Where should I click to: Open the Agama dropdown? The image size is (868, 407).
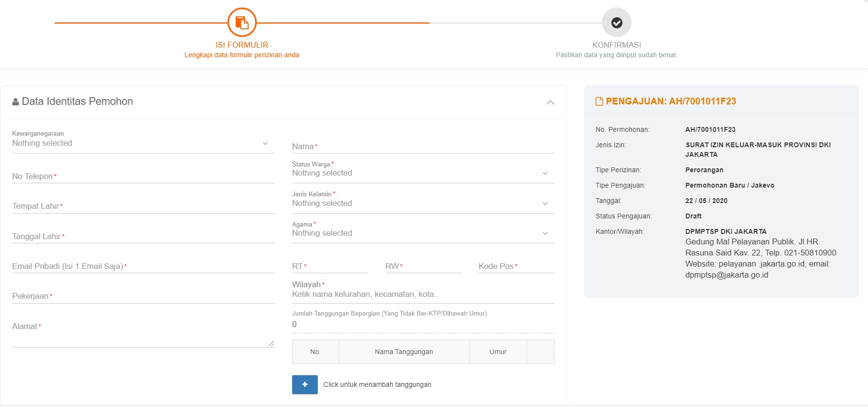pyautogui.click(x=423, y=233)
